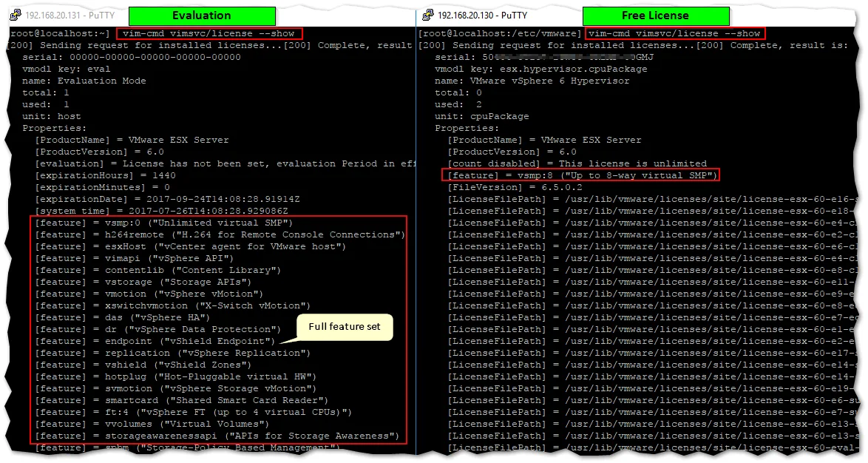Click the dr vSphere Data Protection feature line
The height and width of the screenshot is (463, 868).
[x=157, y=330]
